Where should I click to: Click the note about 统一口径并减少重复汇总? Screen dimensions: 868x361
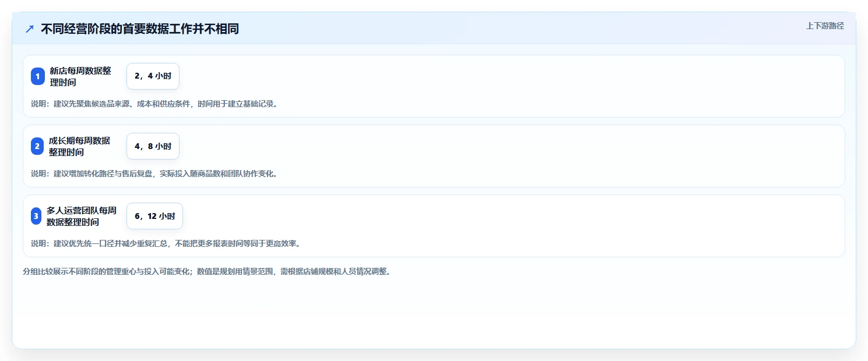click(167, 243)
